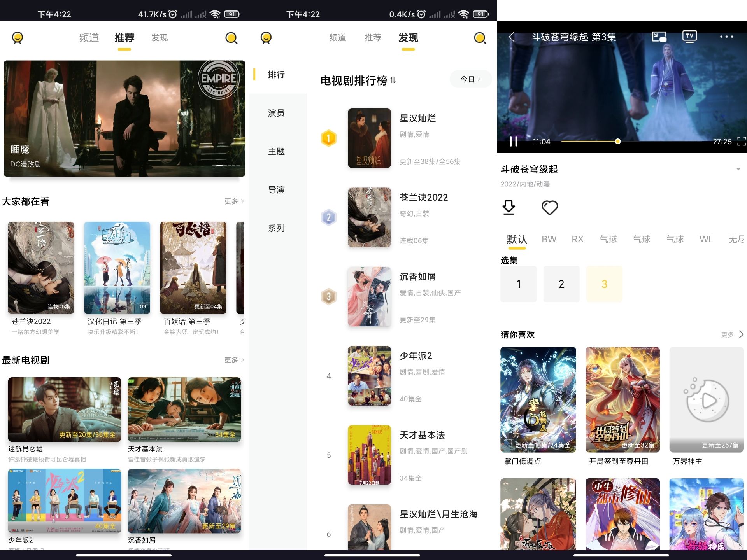Open 天才基本法 card in 最新电视剧
Screen dimensions: 747x560
pos(184,409)
